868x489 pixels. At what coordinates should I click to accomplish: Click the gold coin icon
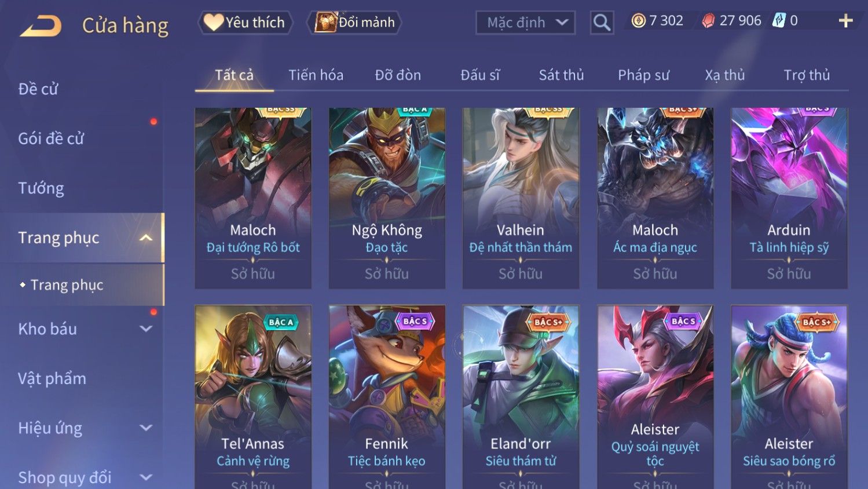click(x=638, y=21)
